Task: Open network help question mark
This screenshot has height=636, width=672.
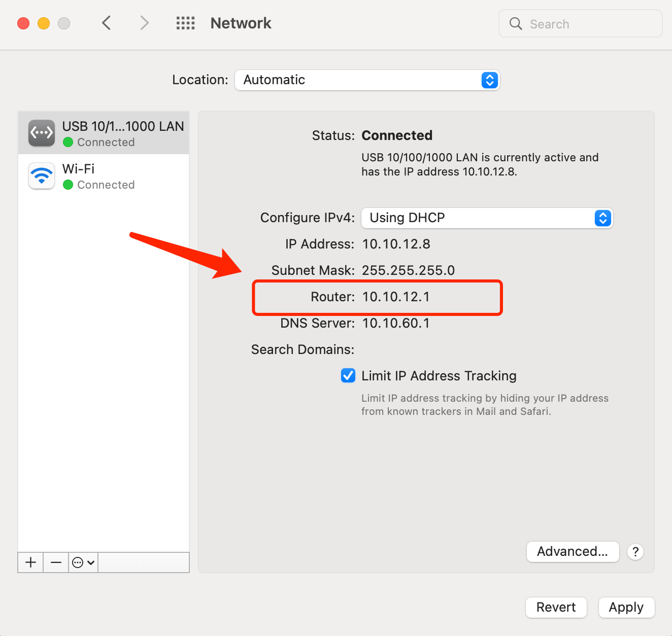Action: 635,551
